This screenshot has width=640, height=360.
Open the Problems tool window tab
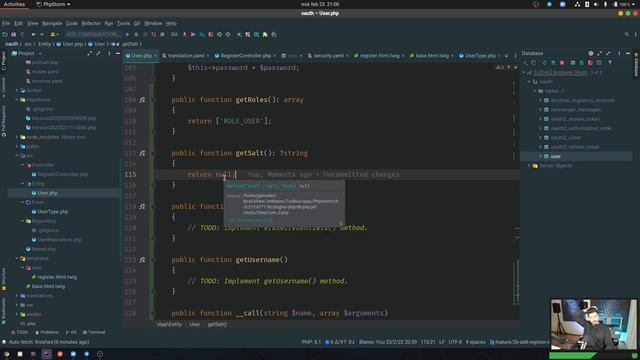[x=47, y=332]
